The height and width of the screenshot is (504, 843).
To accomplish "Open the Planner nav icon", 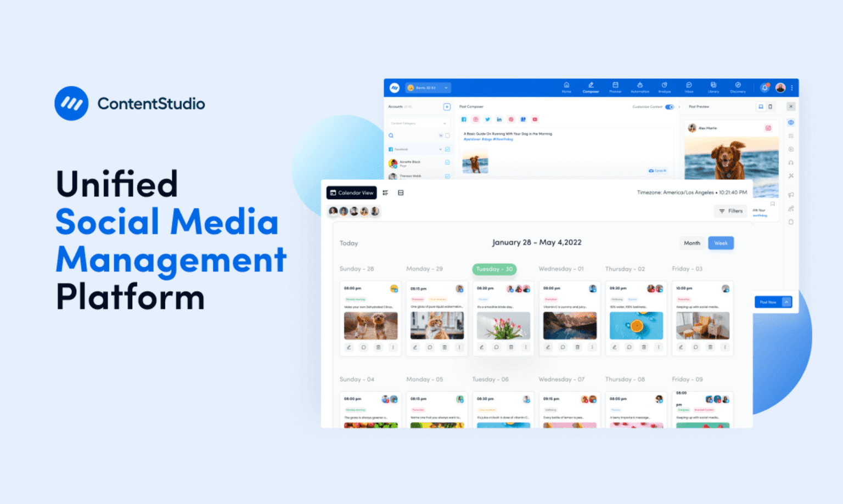I will pos(615,87).
